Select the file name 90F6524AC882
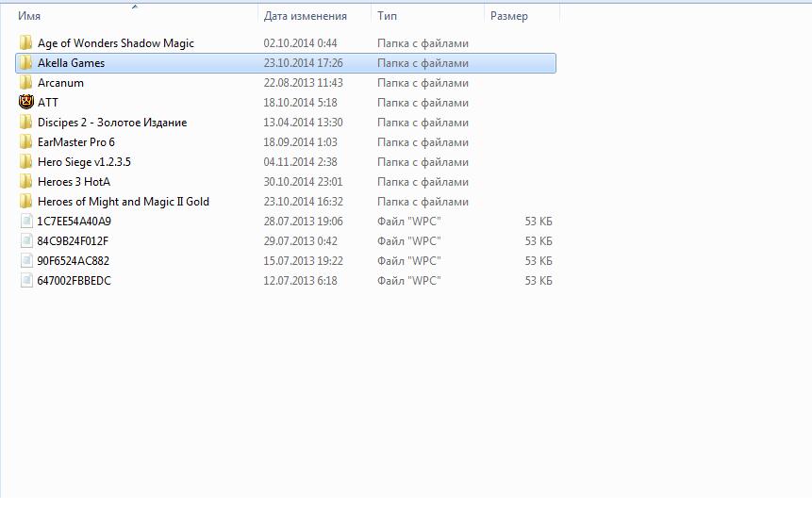 click(x=73, y=260)
